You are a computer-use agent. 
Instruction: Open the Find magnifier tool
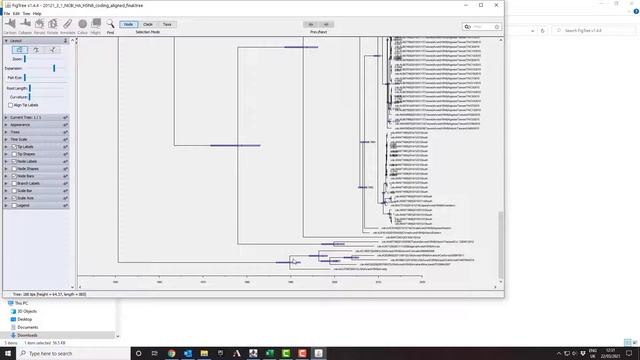coord(110,23)
